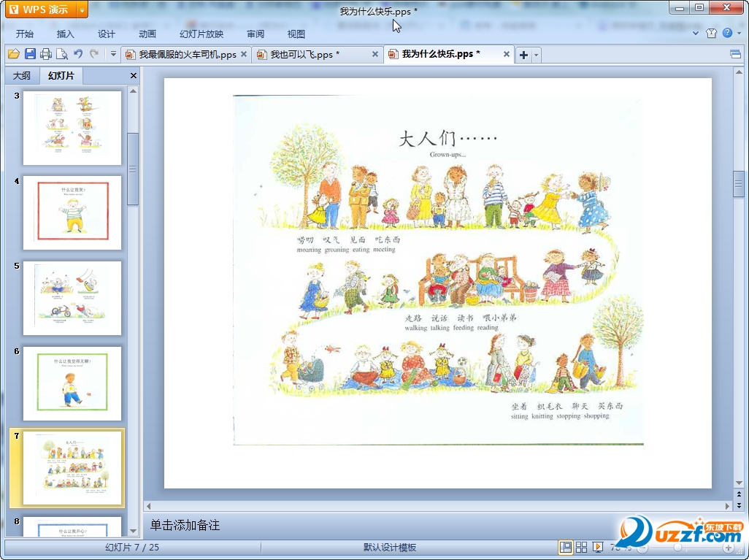Image resolution: width=749 pixels, height=560 pixels.
Task: Open the 动画 ribbon tab
Action: point(147,34)
